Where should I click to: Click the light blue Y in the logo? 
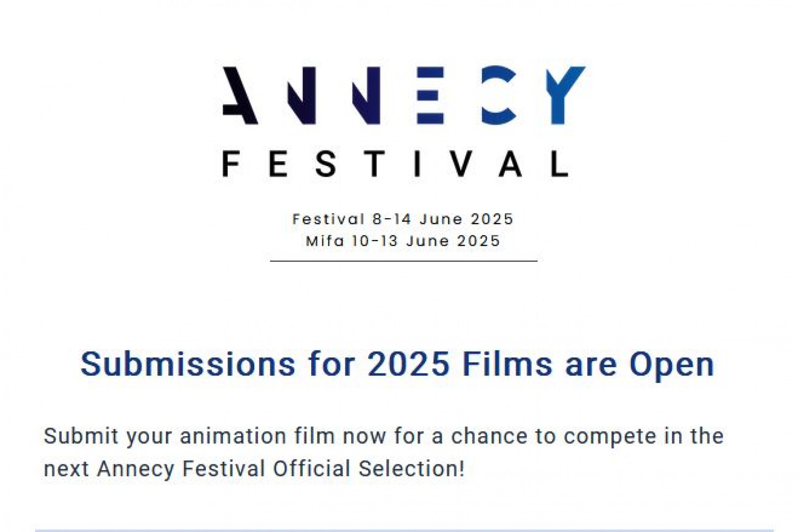click(564, 95)
